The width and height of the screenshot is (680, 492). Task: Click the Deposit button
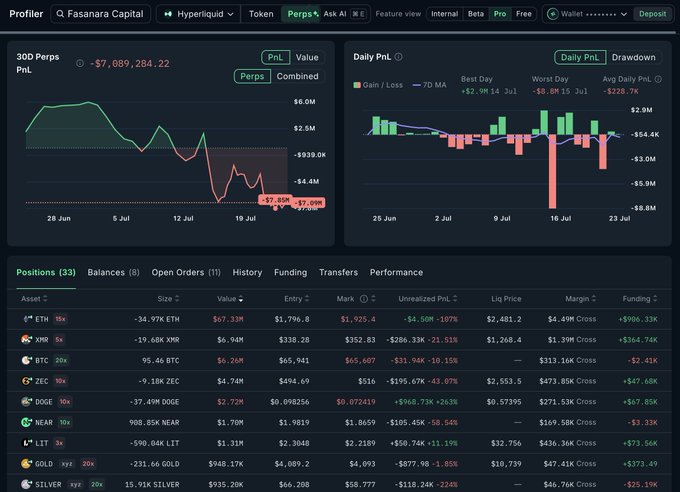point(652,14)
